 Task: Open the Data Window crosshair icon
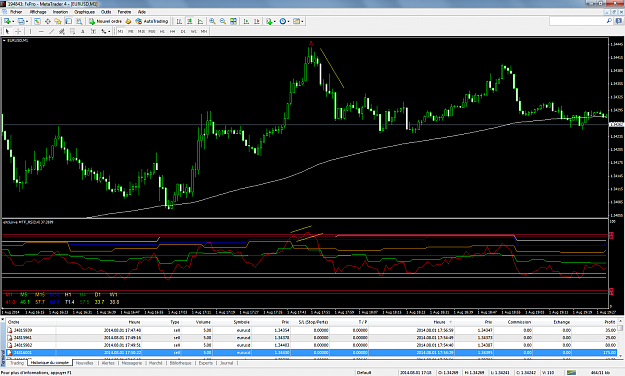click(47, 21)
